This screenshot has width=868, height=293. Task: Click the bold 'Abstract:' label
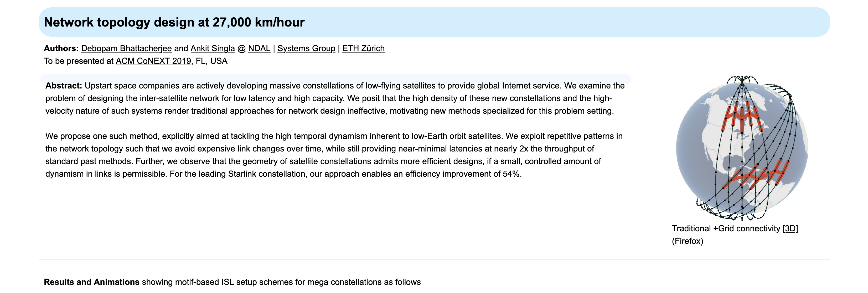click(x=64, y=86)
